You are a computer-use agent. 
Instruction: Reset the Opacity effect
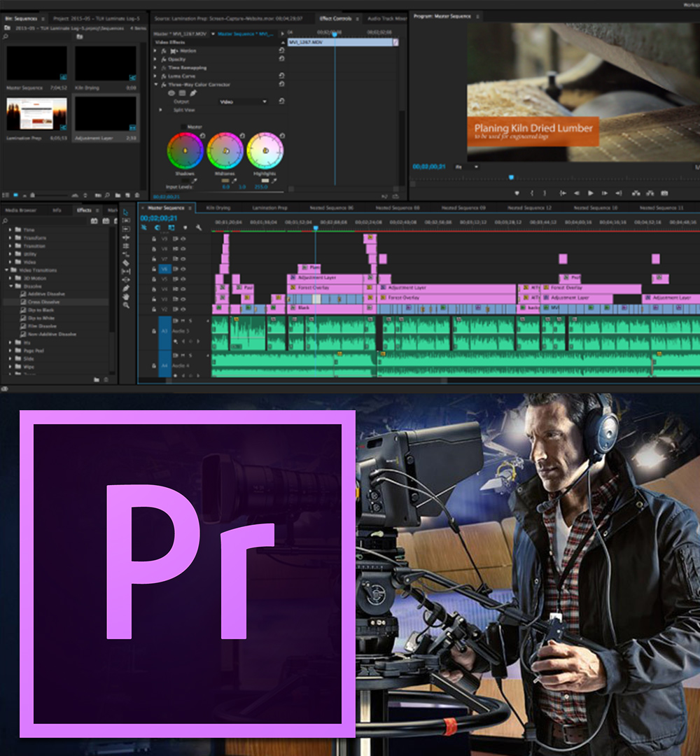(281, 59)
